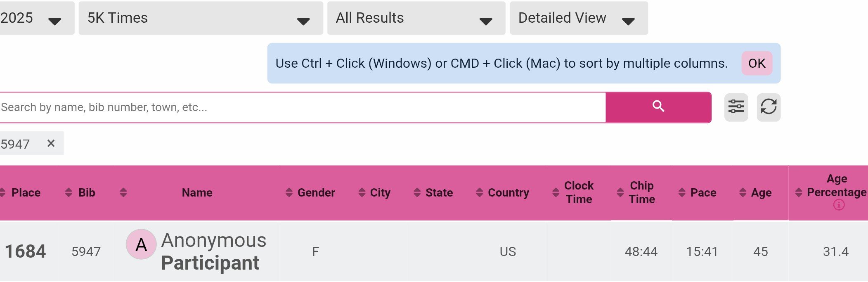Click the refresh results icon
This screenshot has height=282, width=868.
click(x=768, y=107)
